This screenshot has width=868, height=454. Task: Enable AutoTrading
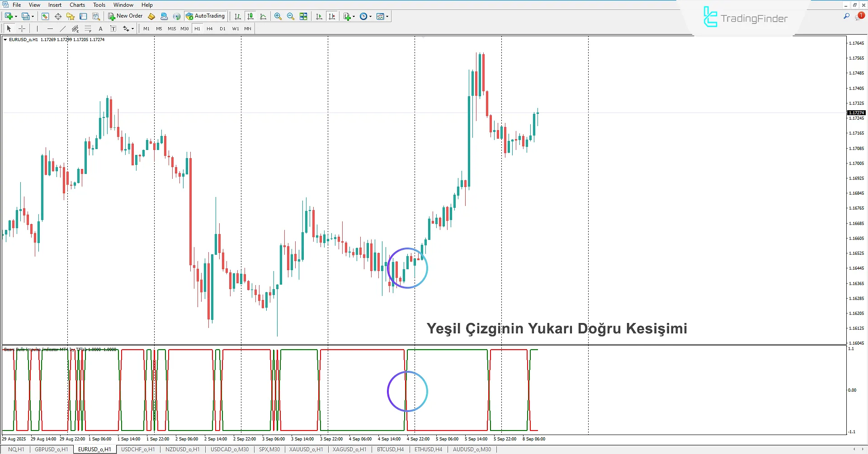(x=206, y=16)
